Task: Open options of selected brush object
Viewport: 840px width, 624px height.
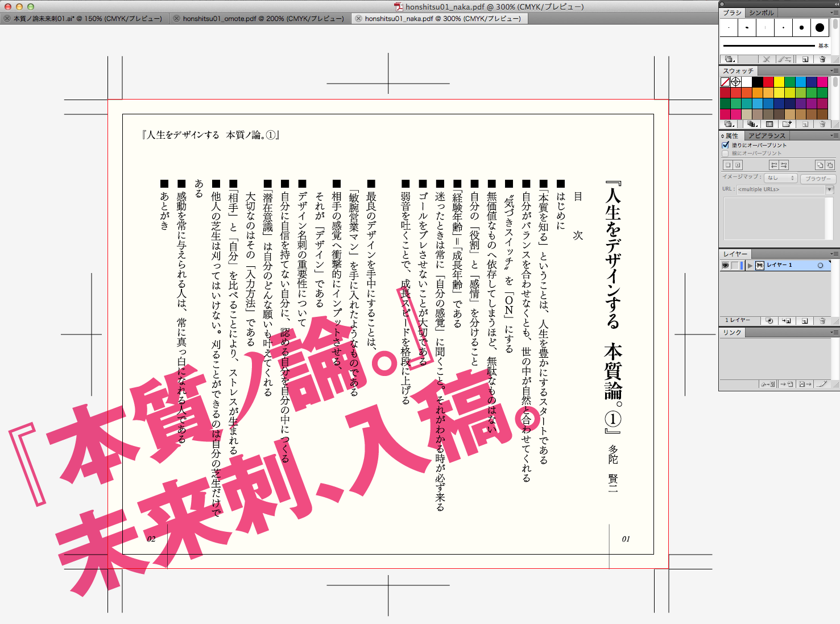Action: [x=785, y=59]
